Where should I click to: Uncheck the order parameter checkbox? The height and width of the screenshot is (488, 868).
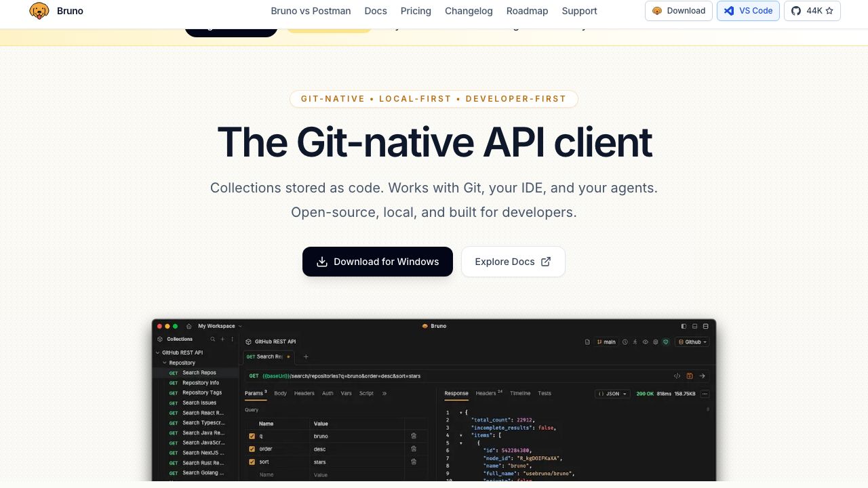[252, 449]
